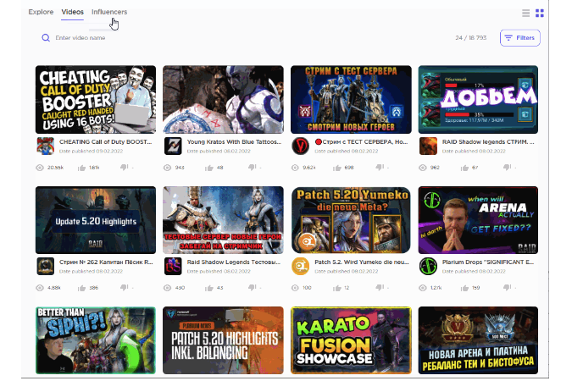Open channel avatar of Patch 5.2 Yumeko video
Image resolution: width=572 pixels, height=392 pixels.
click(301, 267)
